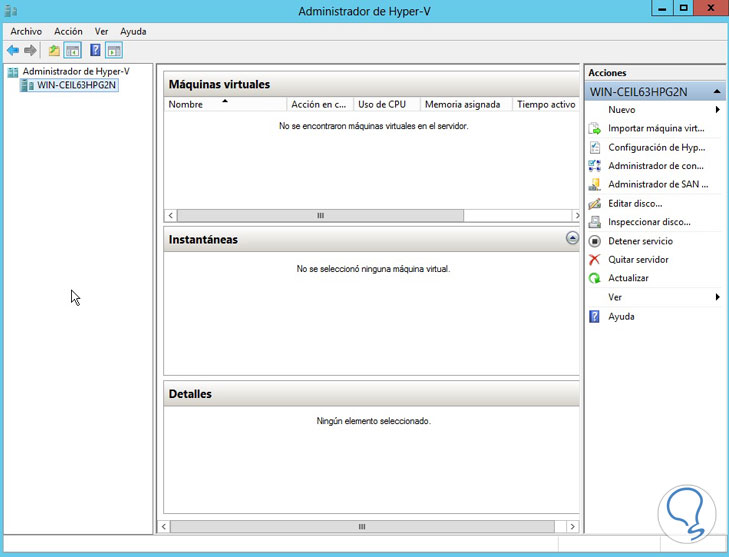The width and height of the screenshot is (730, 557).
Task: Select Nuevo in the Acciones pane
Action: [x=622, y=110]
